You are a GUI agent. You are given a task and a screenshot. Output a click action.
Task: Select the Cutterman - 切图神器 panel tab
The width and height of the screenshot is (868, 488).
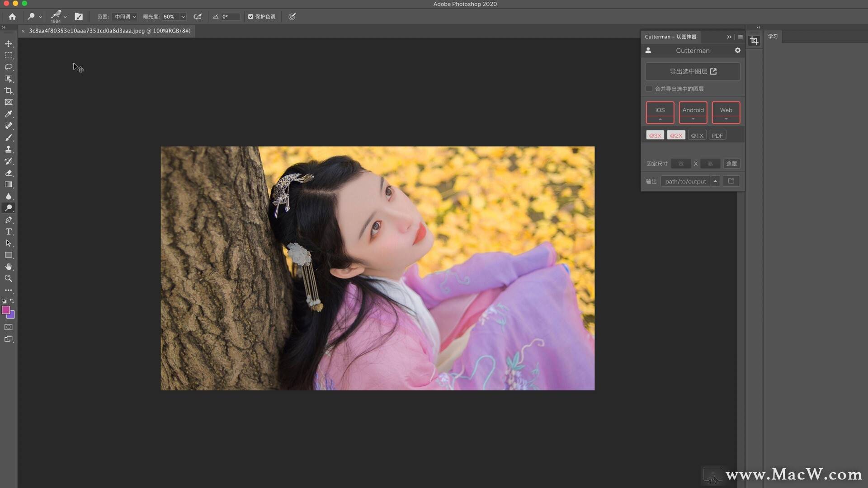tap(670, 37)
